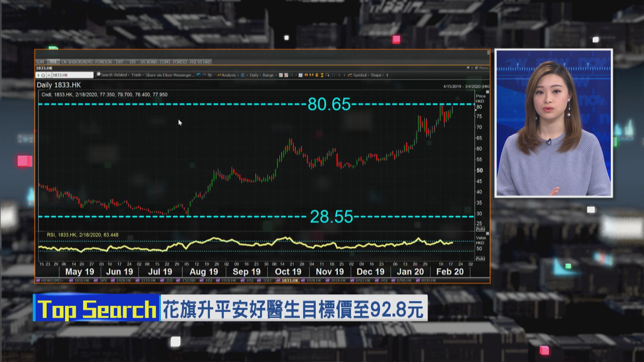The image size is (644, 362).
Task: Click the Search magnifier icon in toolbar
Action: pyautogui.click(x=98, y=75)
